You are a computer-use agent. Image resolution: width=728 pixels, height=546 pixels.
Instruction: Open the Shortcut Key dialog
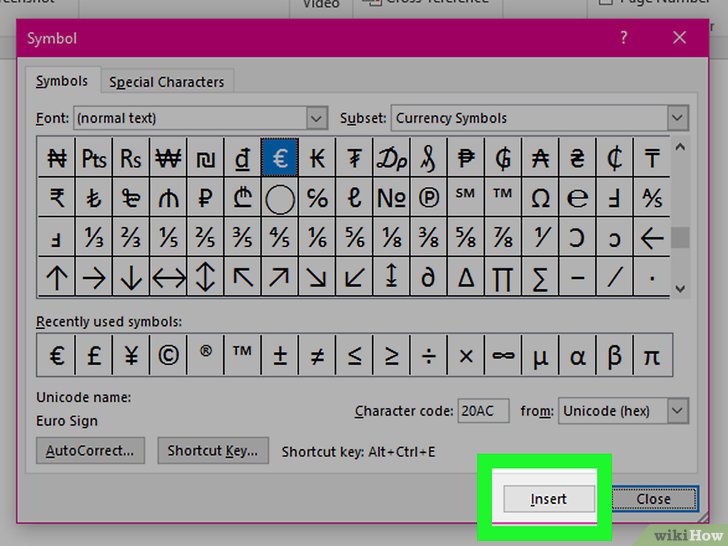pos(213,450)
